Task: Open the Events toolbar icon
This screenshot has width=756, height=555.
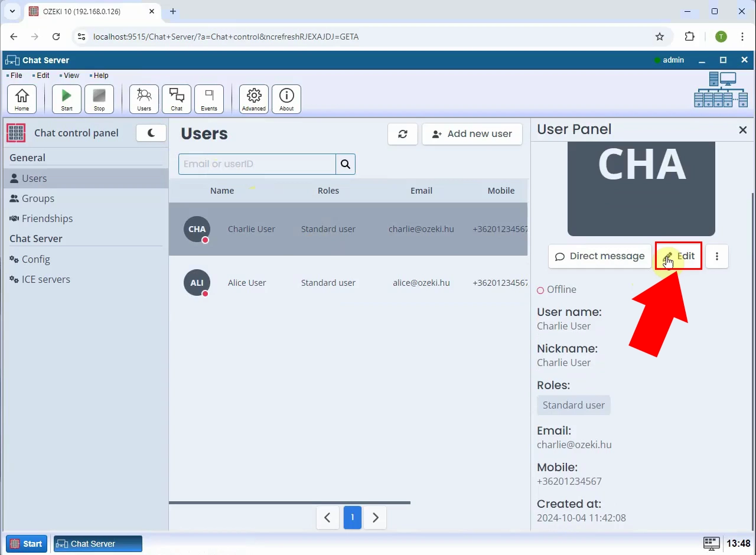Action: coord(209,99)
